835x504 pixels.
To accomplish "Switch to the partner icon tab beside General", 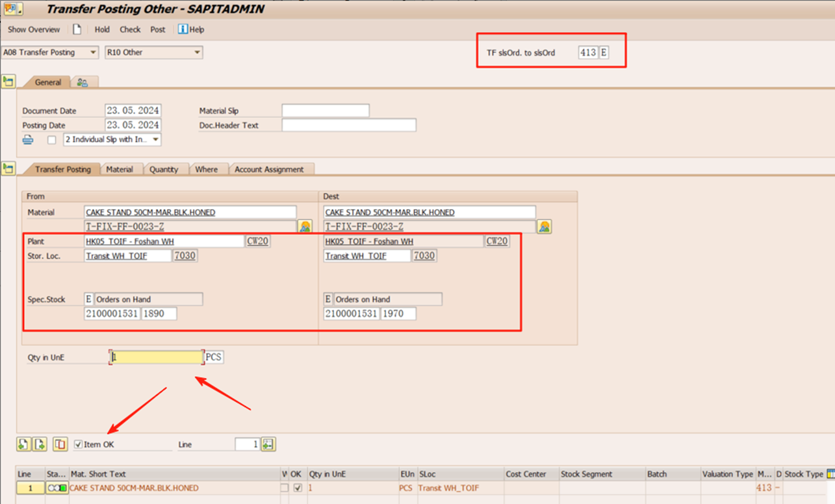I will pos(83,82).
